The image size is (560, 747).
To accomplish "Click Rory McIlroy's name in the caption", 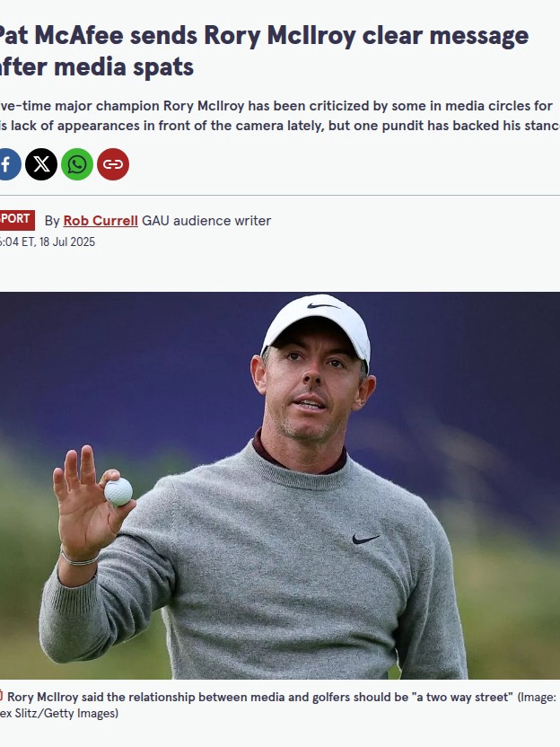I will coord(43,697).
